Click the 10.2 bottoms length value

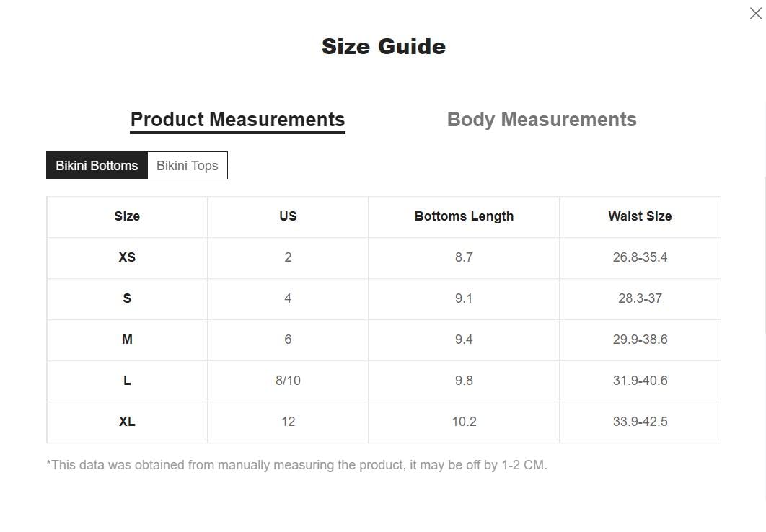tap(464, 422)
